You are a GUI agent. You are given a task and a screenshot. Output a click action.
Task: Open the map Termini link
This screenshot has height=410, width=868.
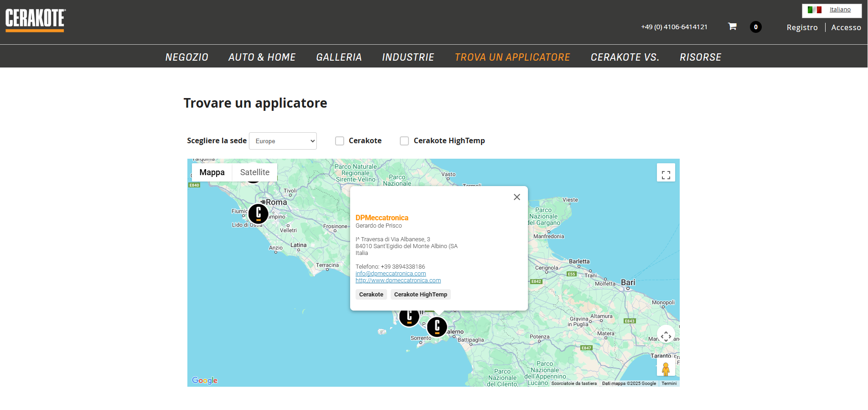tap(669, 384)
